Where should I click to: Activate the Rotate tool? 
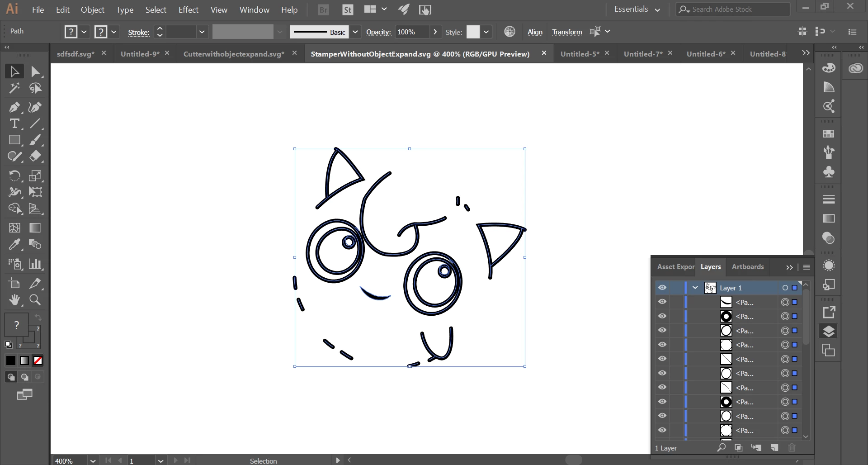pos(14,176)
